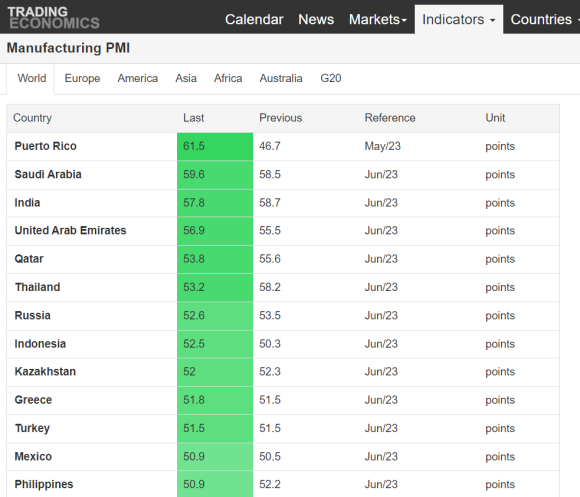Open the Saudi Arabia country link

[48, 174]
